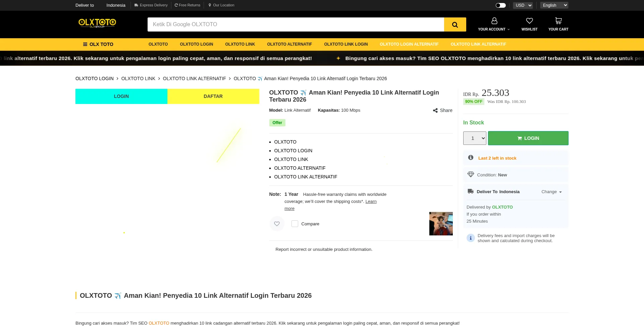Click OLXTOTO ALTERNATIF in the bullet list

coord(300,168)
